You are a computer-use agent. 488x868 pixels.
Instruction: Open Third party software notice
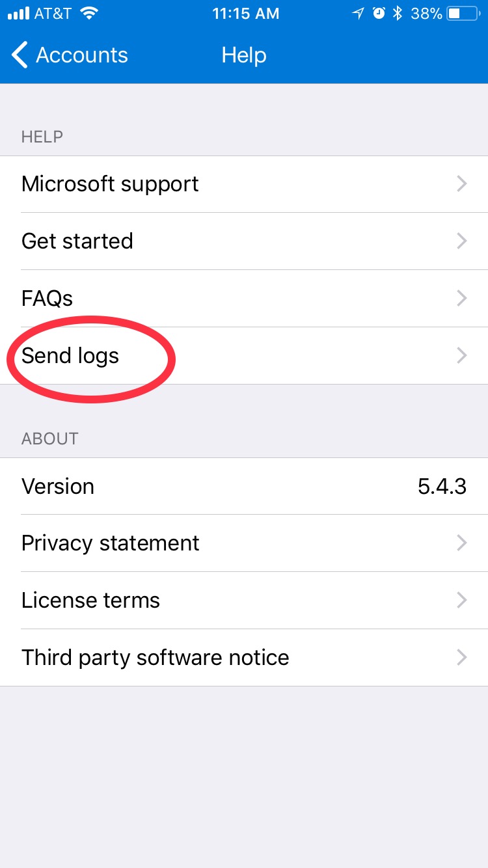(x=244, y=657)
